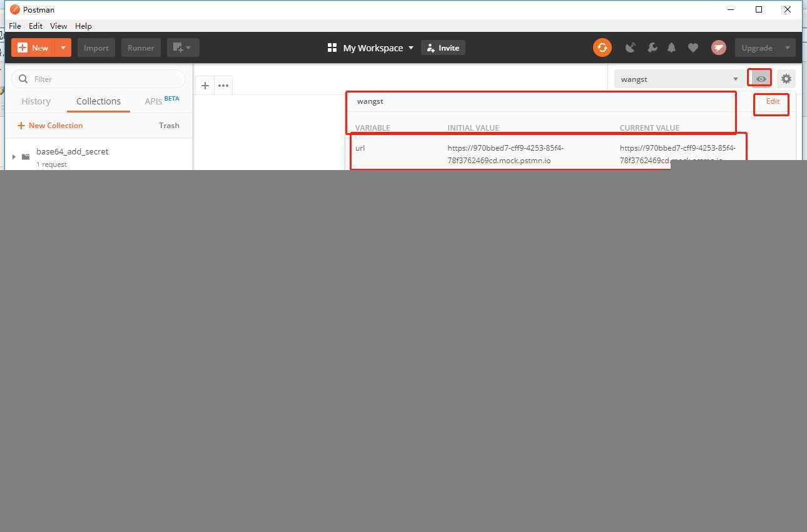The height and width of the screenshot is (532, 807).
Task: Click the Postman logo in title bar
Action: coord(15,9)
